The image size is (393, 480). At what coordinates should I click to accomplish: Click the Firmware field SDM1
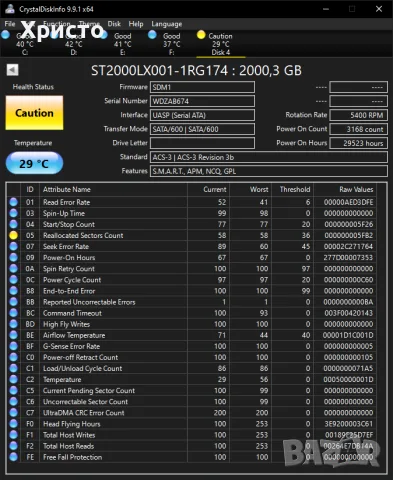point(202,87)
